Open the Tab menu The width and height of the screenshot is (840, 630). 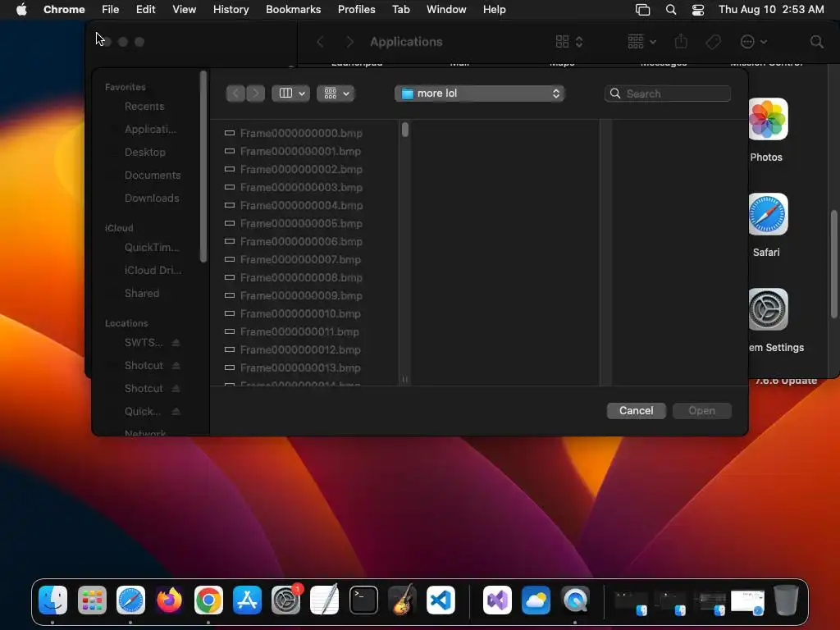pos(400,10)
